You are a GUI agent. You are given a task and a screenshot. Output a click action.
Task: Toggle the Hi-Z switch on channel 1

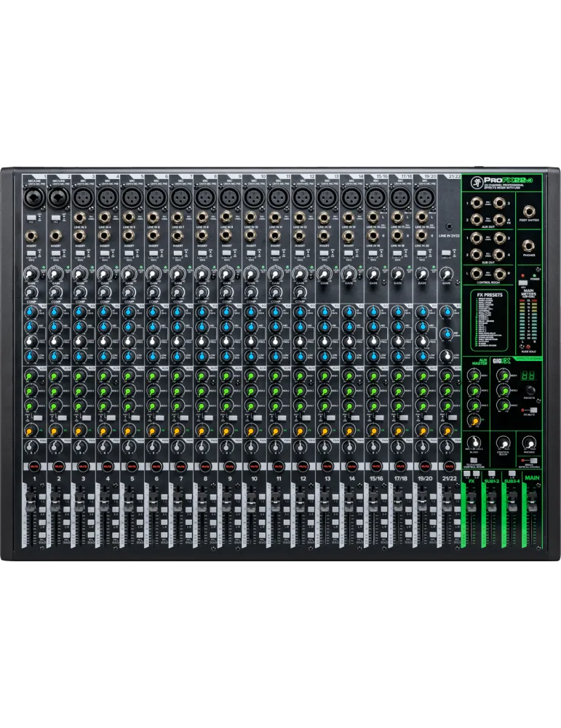[31, 217]
